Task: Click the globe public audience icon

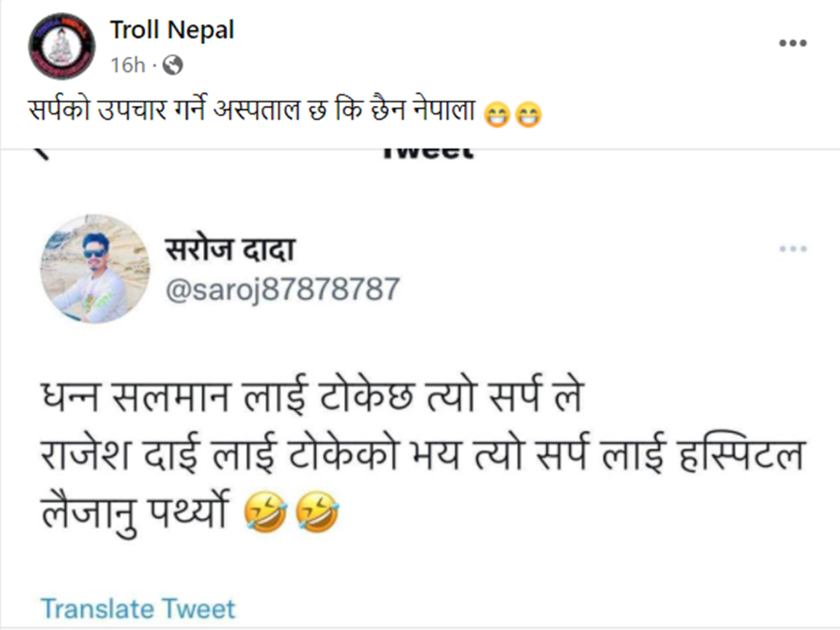Action: 172,65
